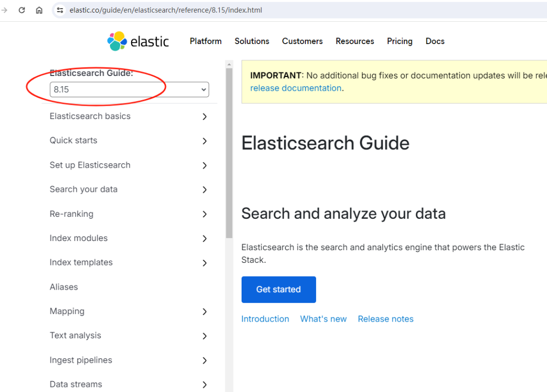Click the Aliases sidebar item
Viewport: 547px width, 392px height.
point(64,287)
